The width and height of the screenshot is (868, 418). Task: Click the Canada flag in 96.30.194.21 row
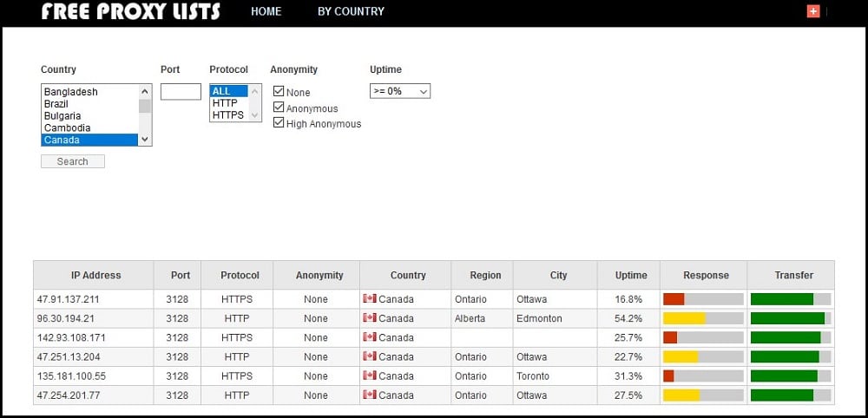tap(369, 318)
